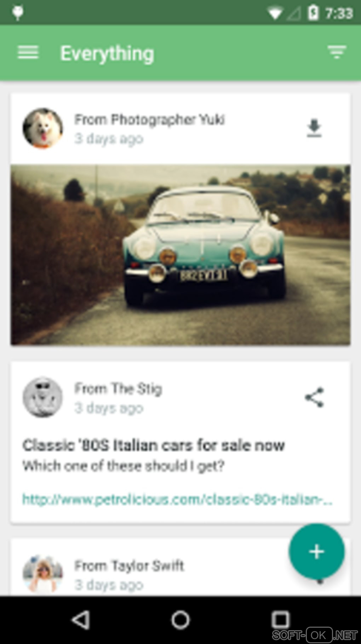This screenshot has width=361, height=644.
Task: Open the filter icon in the toolbar
Action: coord(337,52)
